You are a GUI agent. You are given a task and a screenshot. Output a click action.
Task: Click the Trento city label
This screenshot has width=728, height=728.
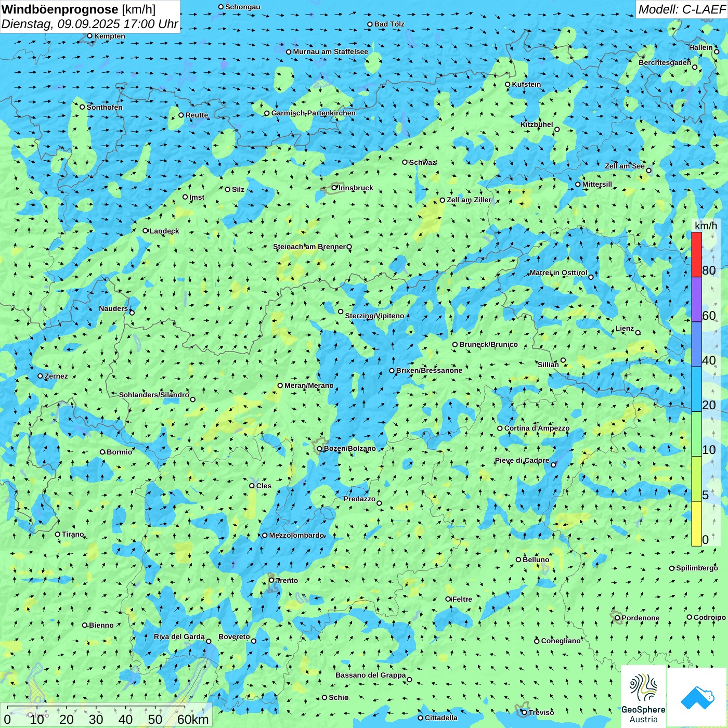point(287,580)
